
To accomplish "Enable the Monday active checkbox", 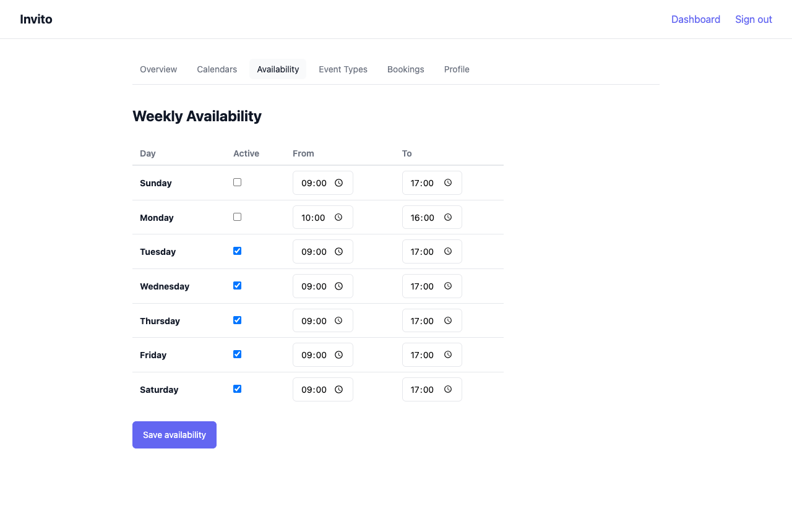I will coord(237,217).
